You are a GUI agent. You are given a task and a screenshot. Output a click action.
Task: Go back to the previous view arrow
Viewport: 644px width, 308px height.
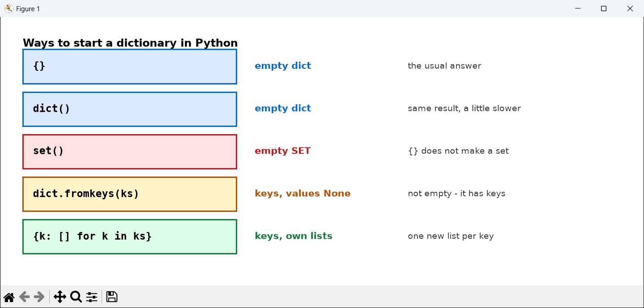tap(25, 297)
